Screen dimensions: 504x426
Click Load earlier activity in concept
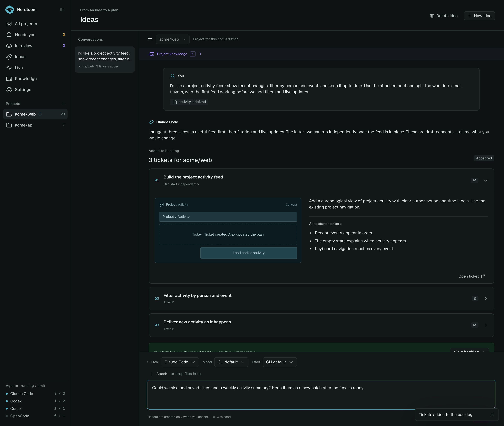point(248,253)
